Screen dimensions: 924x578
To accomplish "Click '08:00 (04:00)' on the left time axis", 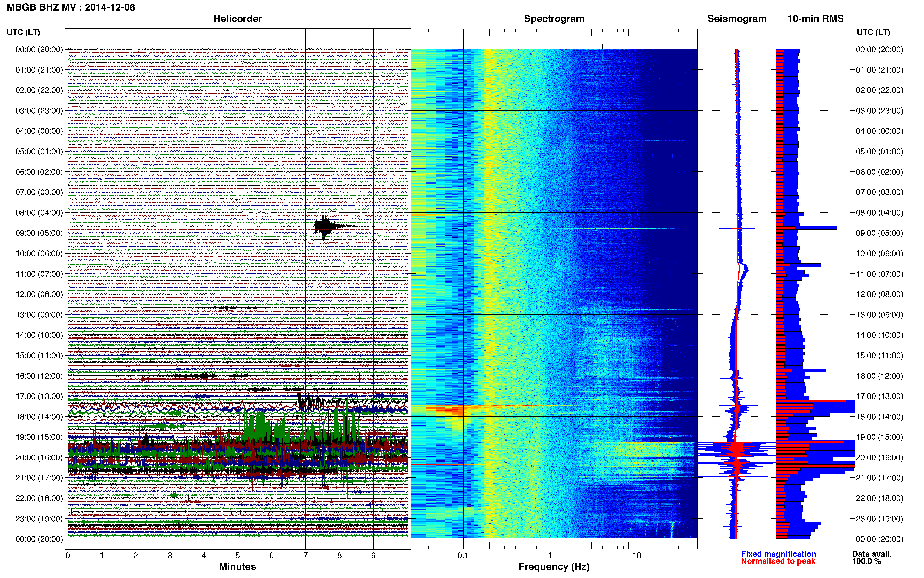I will coord(39,213).
